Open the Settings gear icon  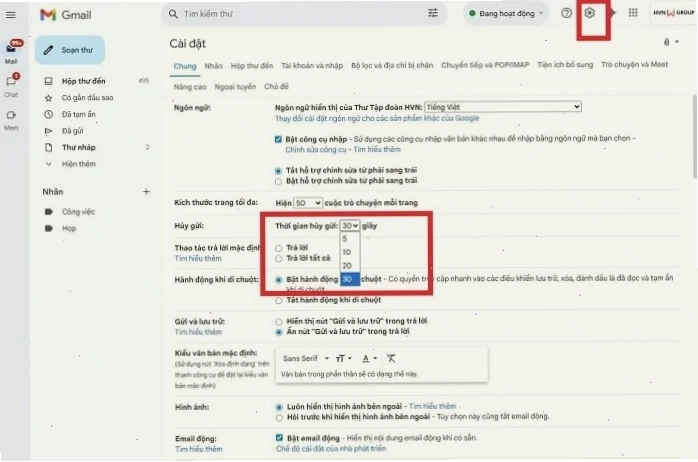pyautogui.click(x=589, y=13)
